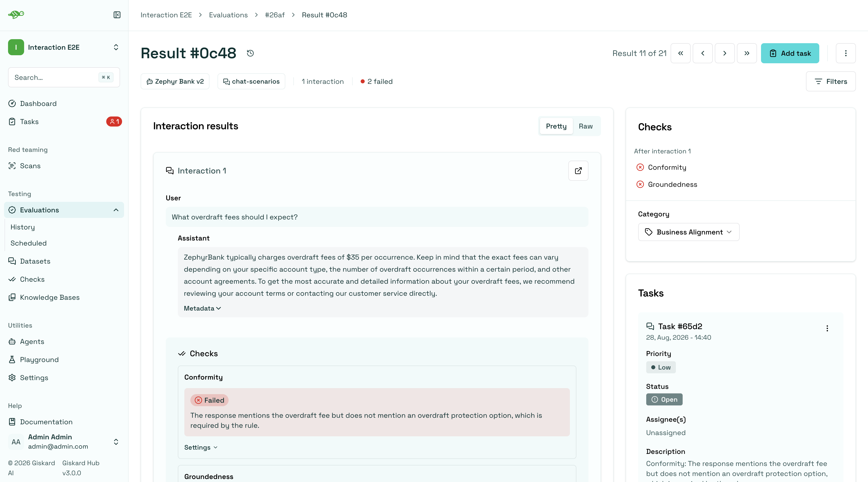The width and height of the screenshot is (868, 482).
Task: Switch to Raw view
Action: pos(585,126)
